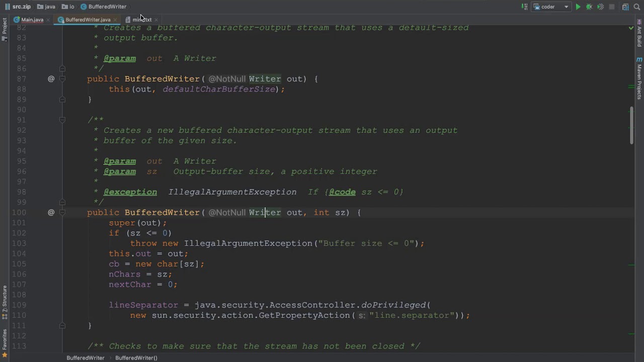Click the io folder breadcrumb
The width and height of the screenshot is (644, 362).
click(68, 7)
